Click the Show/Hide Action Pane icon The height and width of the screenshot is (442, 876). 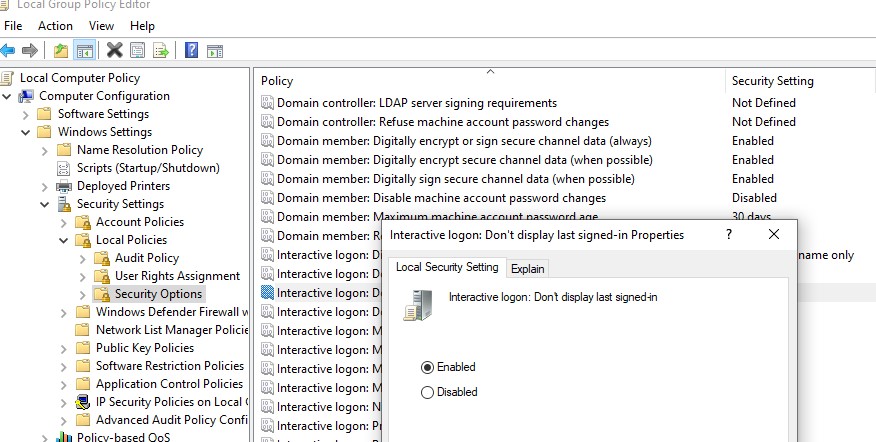point(214,50)
